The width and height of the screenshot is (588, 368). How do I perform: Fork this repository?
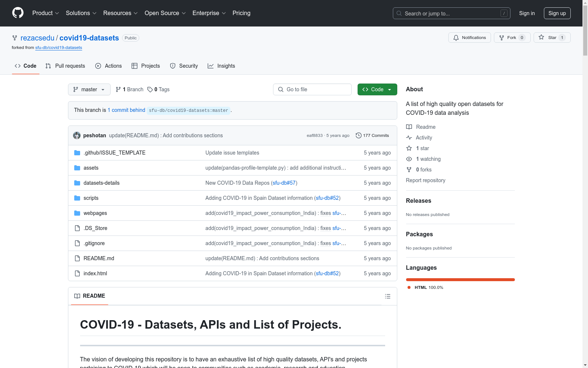tap(512, 38)
